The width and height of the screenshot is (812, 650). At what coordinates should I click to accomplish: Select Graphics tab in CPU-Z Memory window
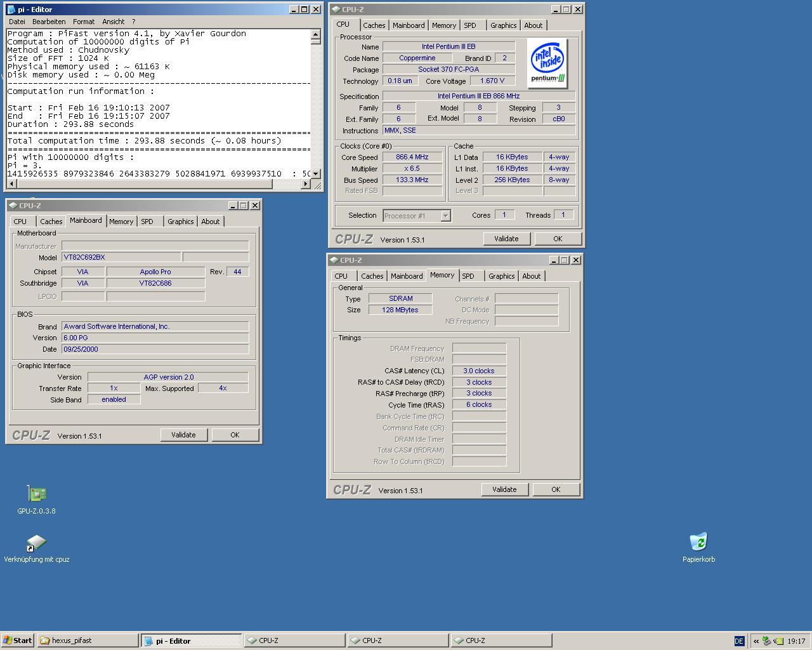pyautogui.click(x=501, y=276)
